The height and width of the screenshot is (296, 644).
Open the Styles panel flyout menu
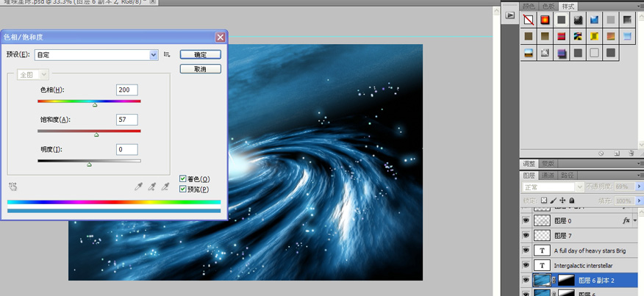(x=640, y=7)
